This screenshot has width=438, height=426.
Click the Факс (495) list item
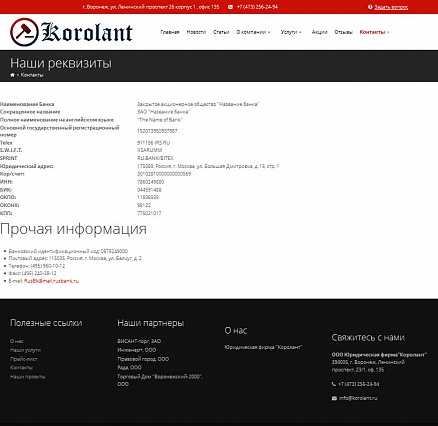click(x=32, y=273)
